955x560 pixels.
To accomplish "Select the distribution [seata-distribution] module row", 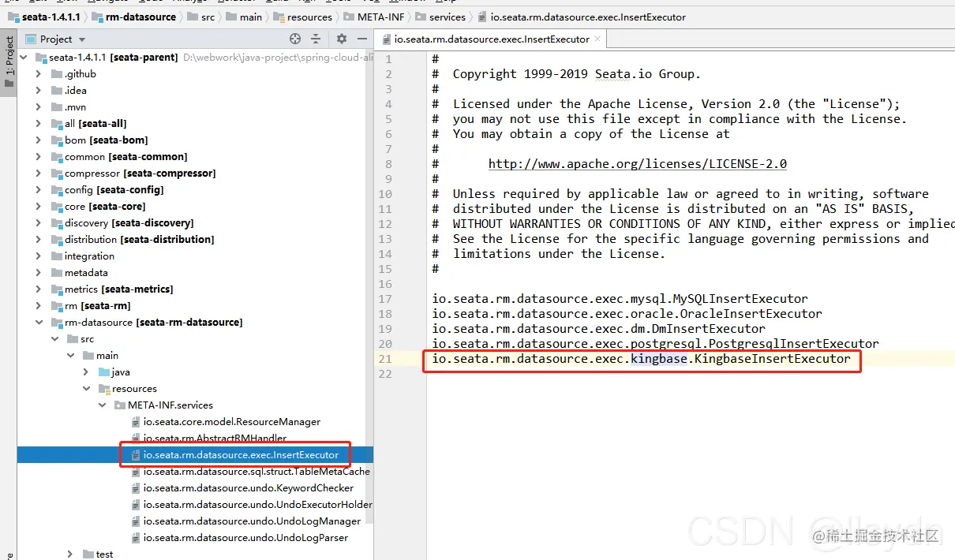I will [x=195, y=240].
